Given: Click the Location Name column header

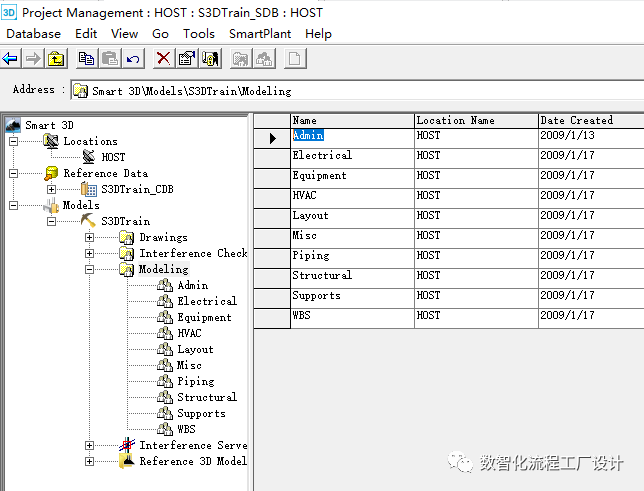Looking at the screenshot, I should point(476,120).
